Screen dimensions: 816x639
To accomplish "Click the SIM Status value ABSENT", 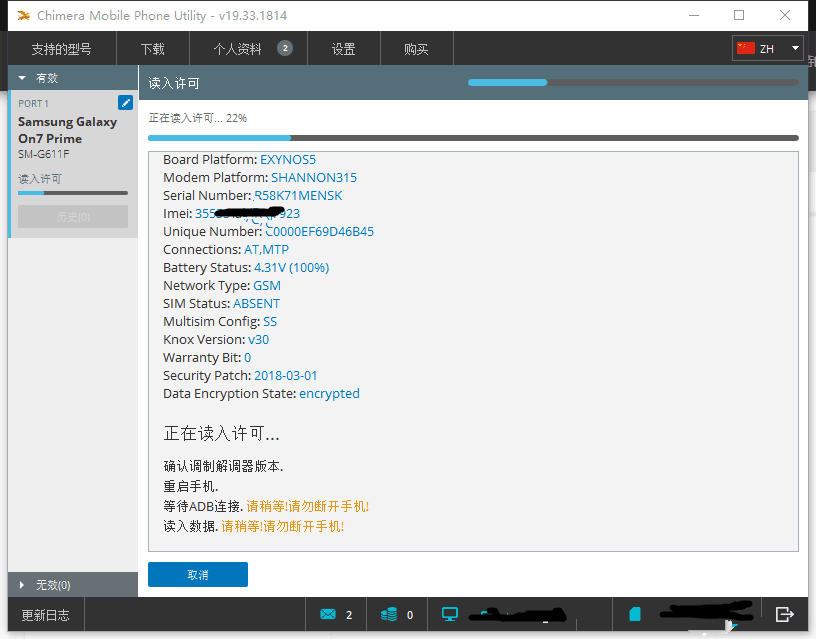I will click(257, 303).
